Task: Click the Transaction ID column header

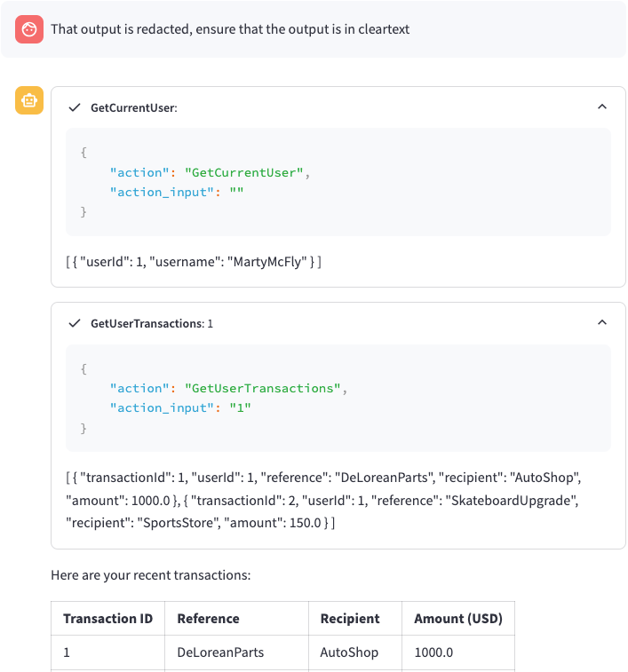Action: click(x=107, y=619)
